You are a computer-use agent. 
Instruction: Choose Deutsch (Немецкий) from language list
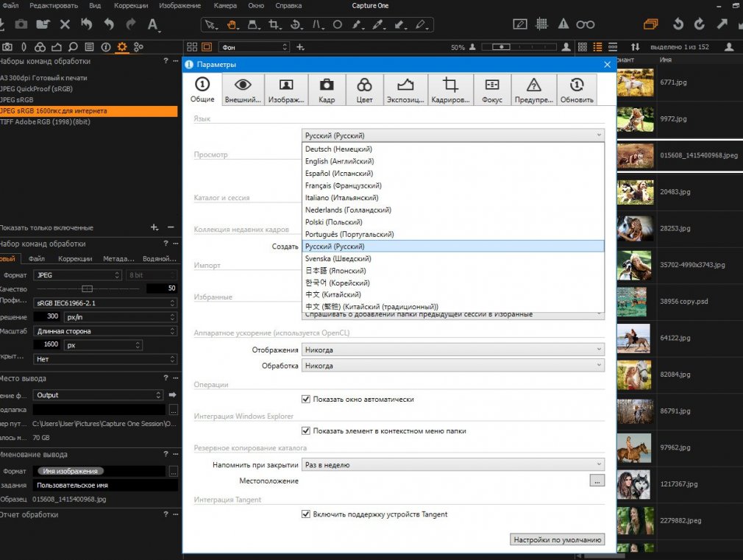pos(453,149)
